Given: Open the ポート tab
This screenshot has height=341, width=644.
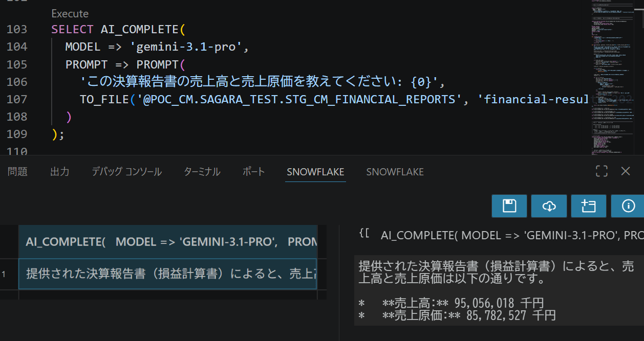Looking at the screenshot, I should (254, 172).
